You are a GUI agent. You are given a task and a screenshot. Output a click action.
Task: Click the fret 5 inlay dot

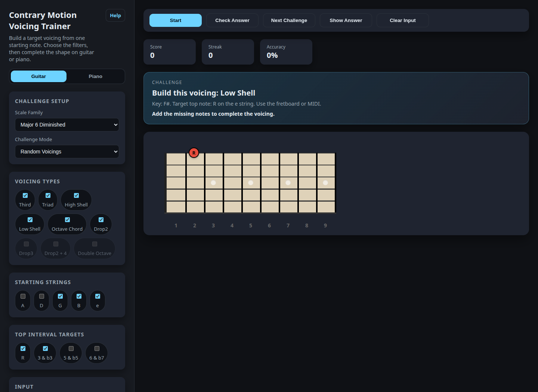click(x=251, y=183)
